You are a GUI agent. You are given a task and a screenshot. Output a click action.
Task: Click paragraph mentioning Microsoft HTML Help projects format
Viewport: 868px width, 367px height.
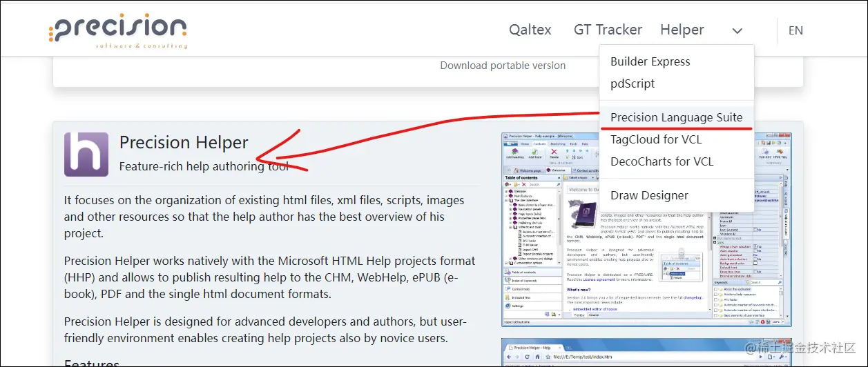coord(269,277)
